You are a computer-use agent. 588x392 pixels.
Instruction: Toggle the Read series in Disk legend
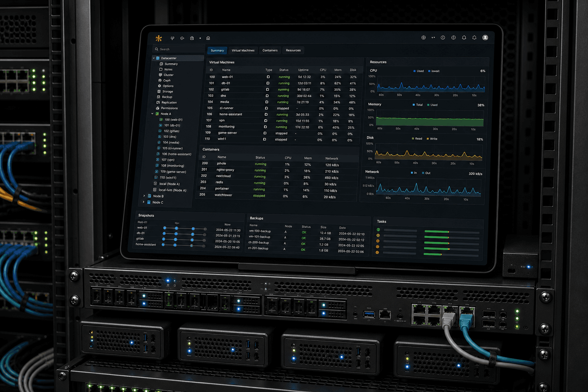pyautogui.click(x=417, y=139)
